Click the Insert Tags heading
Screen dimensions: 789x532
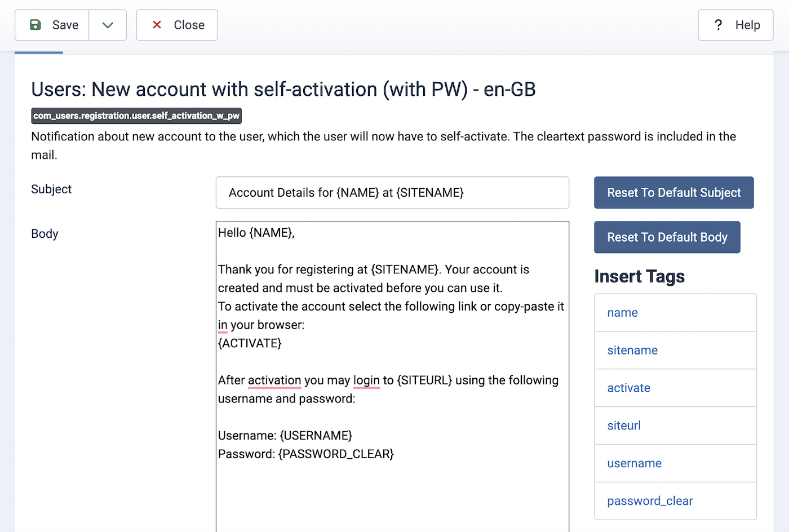[639, 277]
